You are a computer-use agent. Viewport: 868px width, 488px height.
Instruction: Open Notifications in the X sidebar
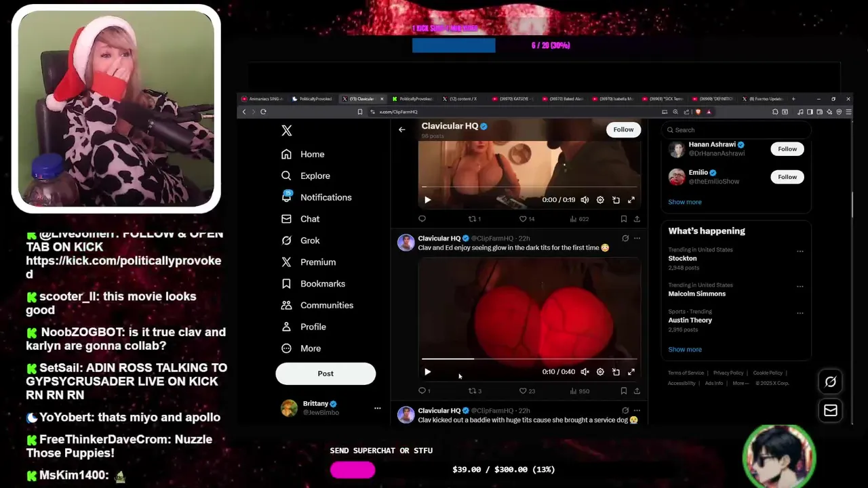click(x=317, y=197)
